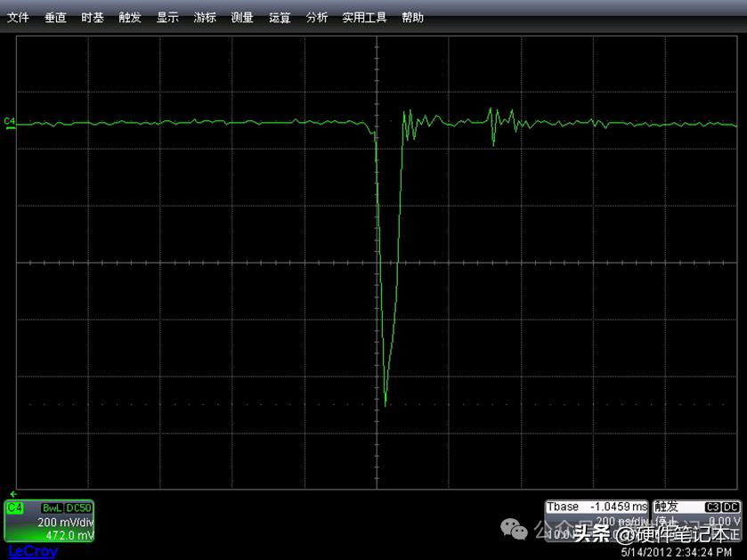This screenshot has width=747, height=560.
Task: Open the 实用工具 menu
Action: point(363,16)
